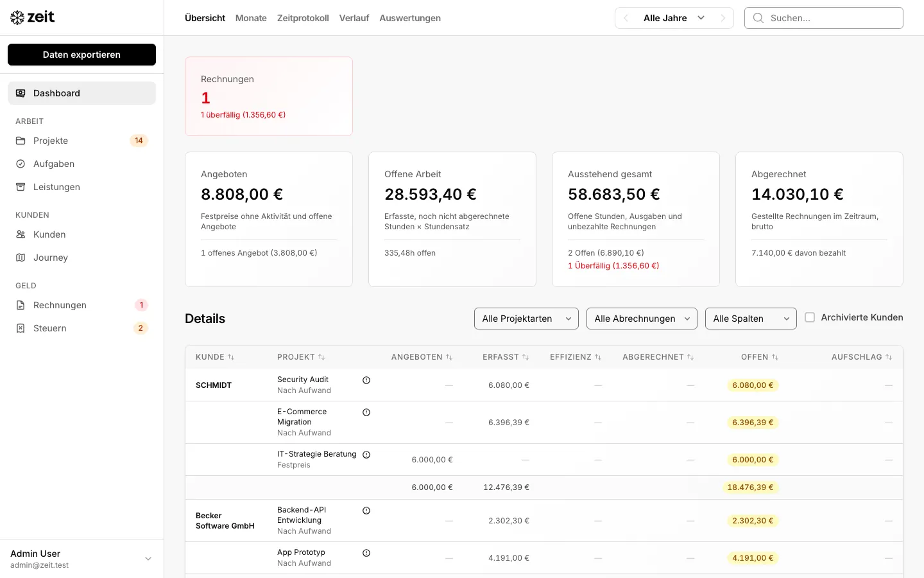
Task: Sort table by Kunde column
Action: click(x=215, y=357)
